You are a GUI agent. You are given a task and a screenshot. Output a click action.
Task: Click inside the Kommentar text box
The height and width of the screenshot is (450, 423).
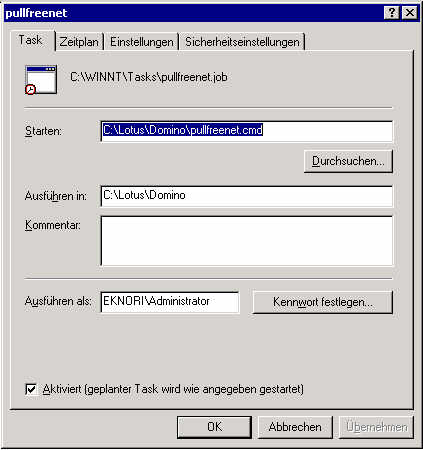tap(247, 241)
